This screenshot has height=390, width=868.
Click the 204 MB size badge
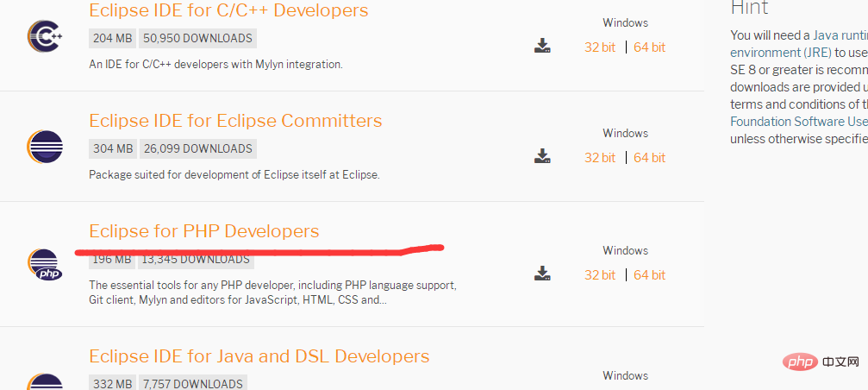(112, 38)
